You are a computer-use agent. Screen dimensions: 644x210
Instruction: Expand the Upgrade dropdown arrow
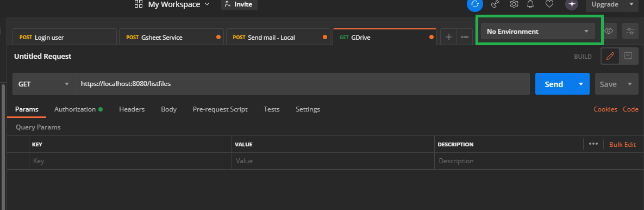(x=631, y=4)
